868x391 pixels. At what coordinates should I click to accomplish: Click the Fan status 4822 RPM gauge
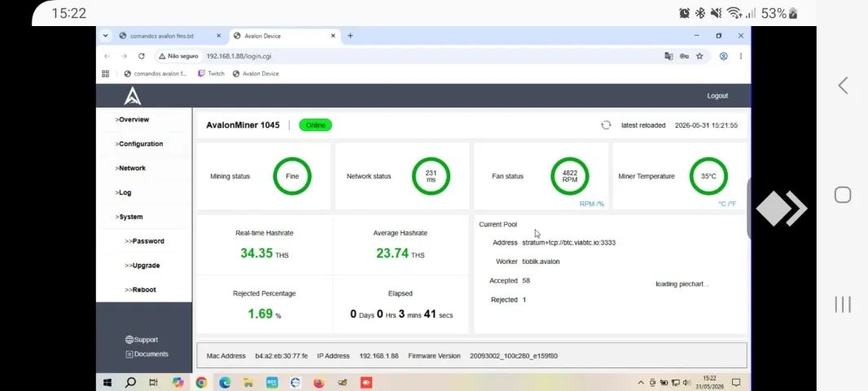pos(570,176)
